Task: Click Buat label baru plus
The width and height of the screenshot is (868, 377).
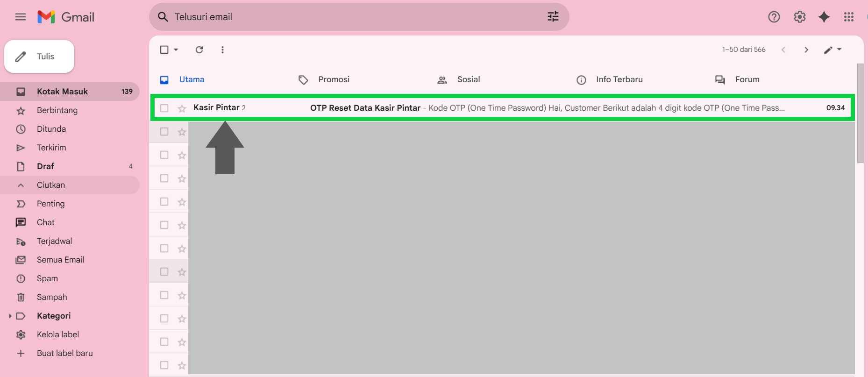Action: [x=21, y=353]
